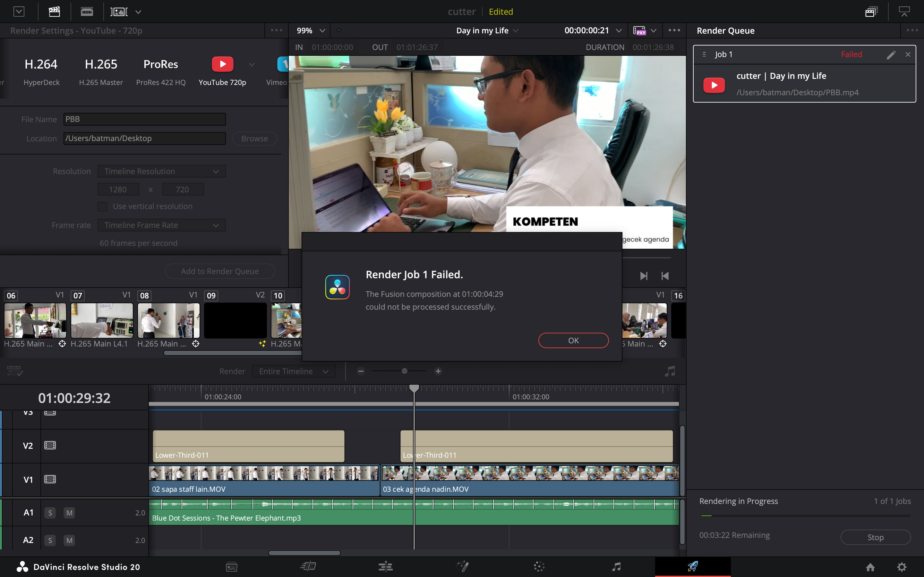Open the Resolution dropdown
Image resolution: width=924 pixels, height=577 pixels.
161,171
